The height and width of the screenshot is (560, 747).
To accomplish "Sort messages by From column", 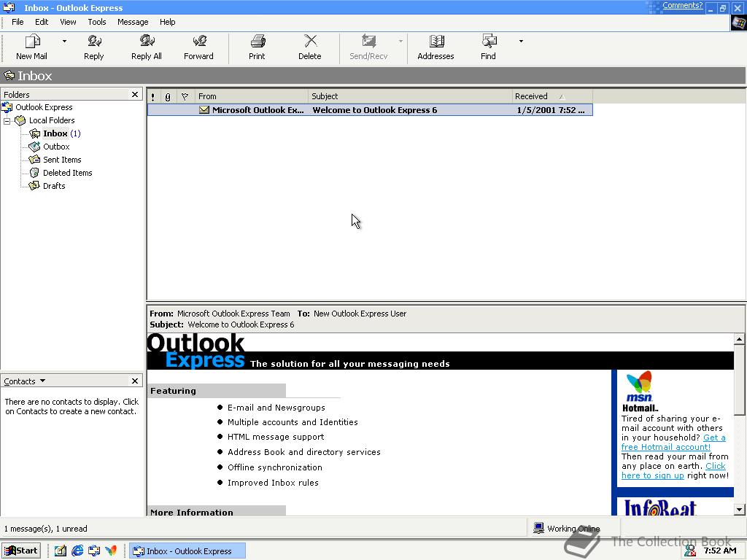I will (x=252, y=97).
